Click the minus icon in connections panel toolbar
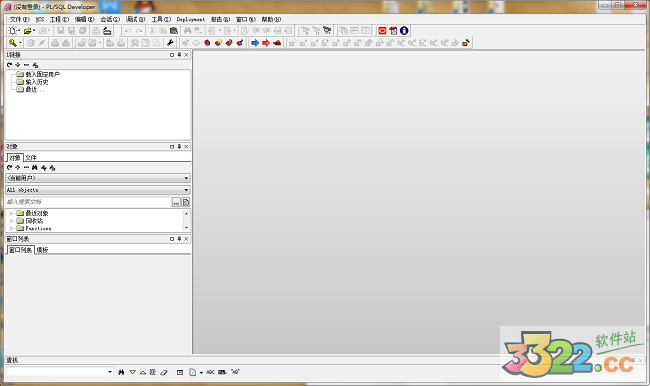Viewport: 650px width, 386px height. tap(27, 65)
